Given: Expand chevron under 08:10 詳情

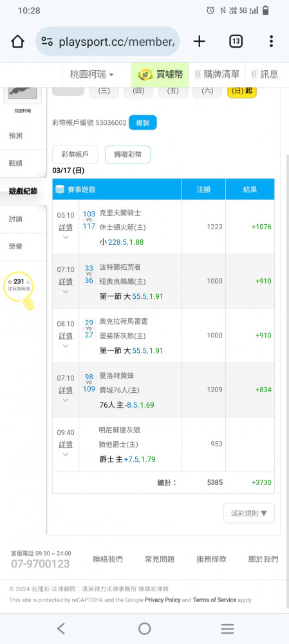Looking at the screenshot, I should click(66, 345).
